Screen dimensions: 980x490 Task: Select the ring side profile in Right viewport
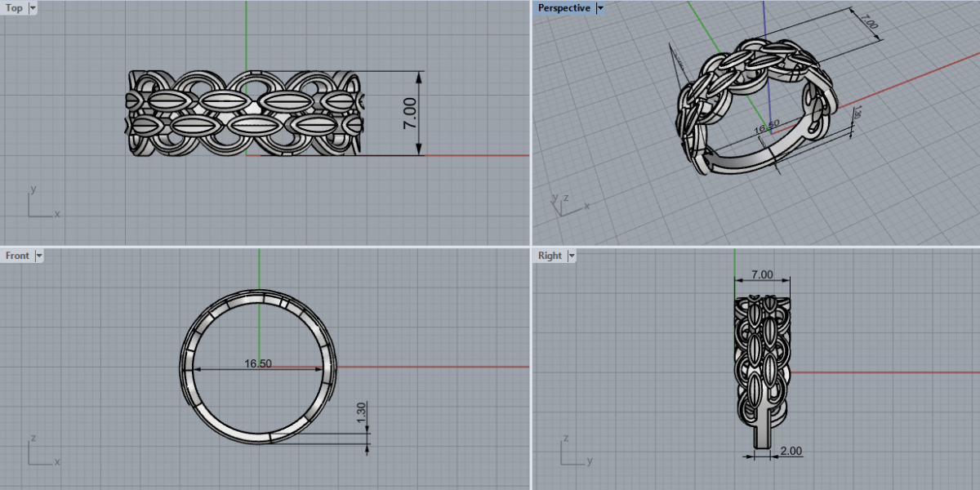pyautogui.click(x=762, y=359)
